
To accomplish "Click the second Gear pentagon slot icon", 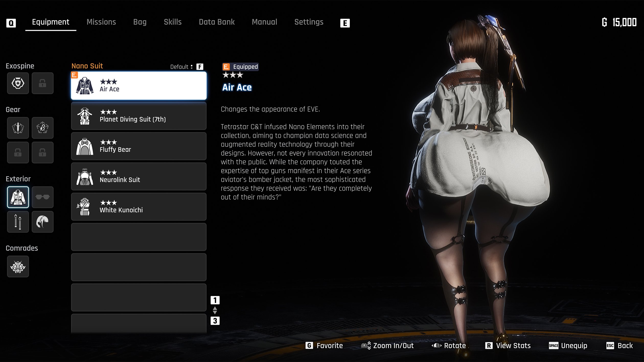I will pos(42,128).
